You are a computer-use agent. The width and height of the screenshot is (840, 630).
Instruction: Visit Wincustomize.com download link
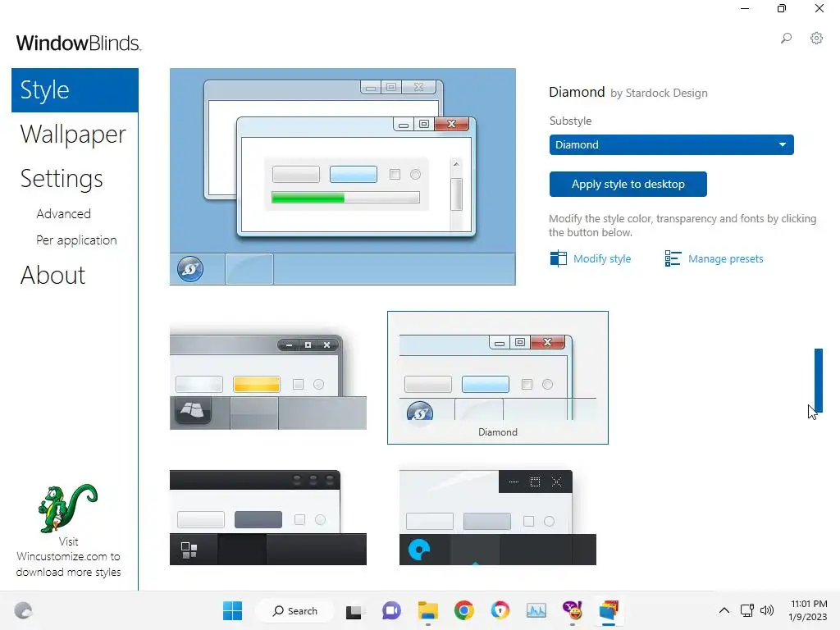tap(68, 557)
